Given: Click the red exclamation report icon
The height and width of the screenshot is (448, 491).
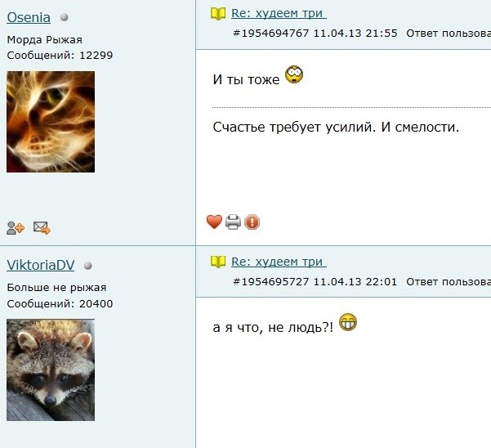Looking at the screenshot, I should (x=252, y=222).
